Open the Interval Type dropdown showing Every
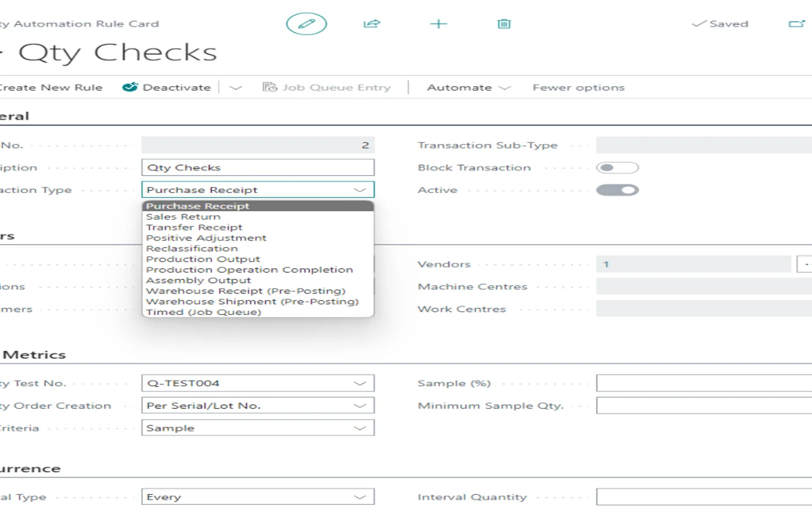Screen dimensions: 812x508 (360, 497)
